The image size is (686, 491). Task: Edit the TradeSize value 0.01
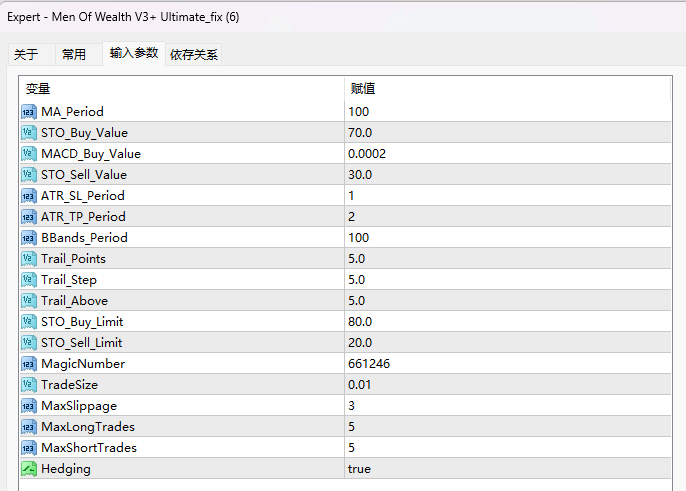click(x=360, y=385)
